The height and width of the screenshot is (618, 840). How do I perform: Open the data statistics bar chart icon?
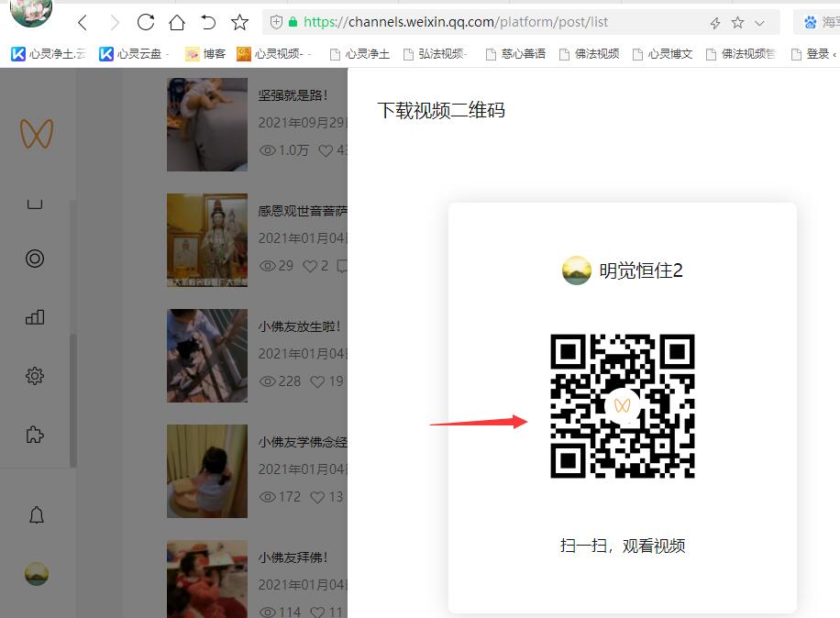[35, 317]
